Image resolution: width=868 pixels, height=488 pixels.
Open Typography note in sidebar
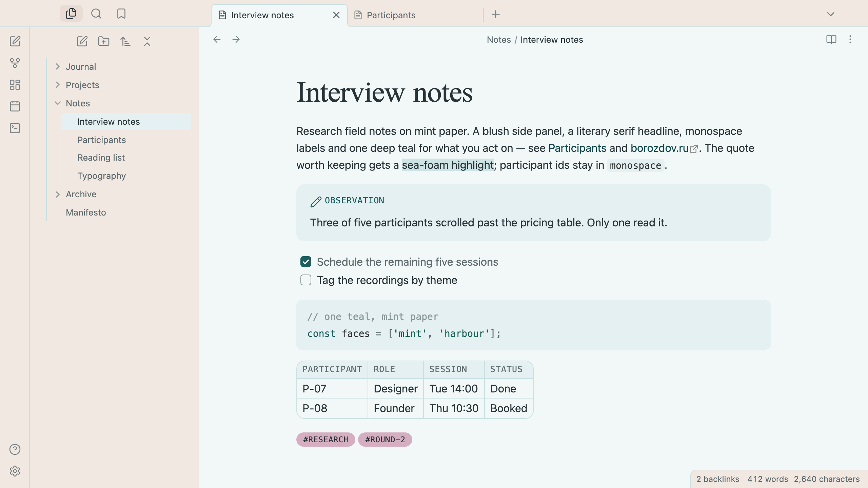coord(126,176)
